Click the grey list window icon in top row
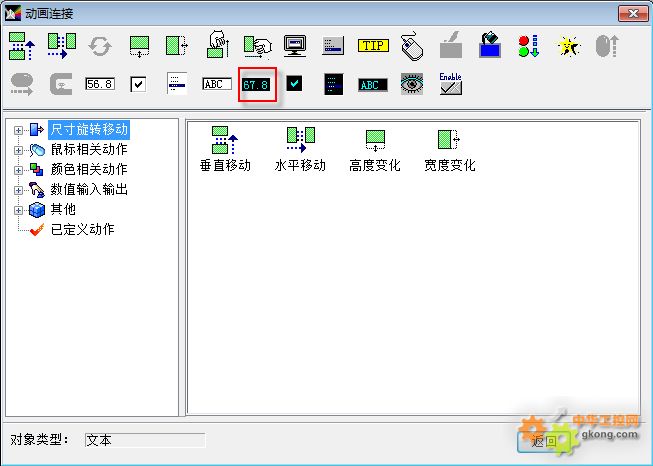Screen dimensions: 653x466 click(333, 46)
